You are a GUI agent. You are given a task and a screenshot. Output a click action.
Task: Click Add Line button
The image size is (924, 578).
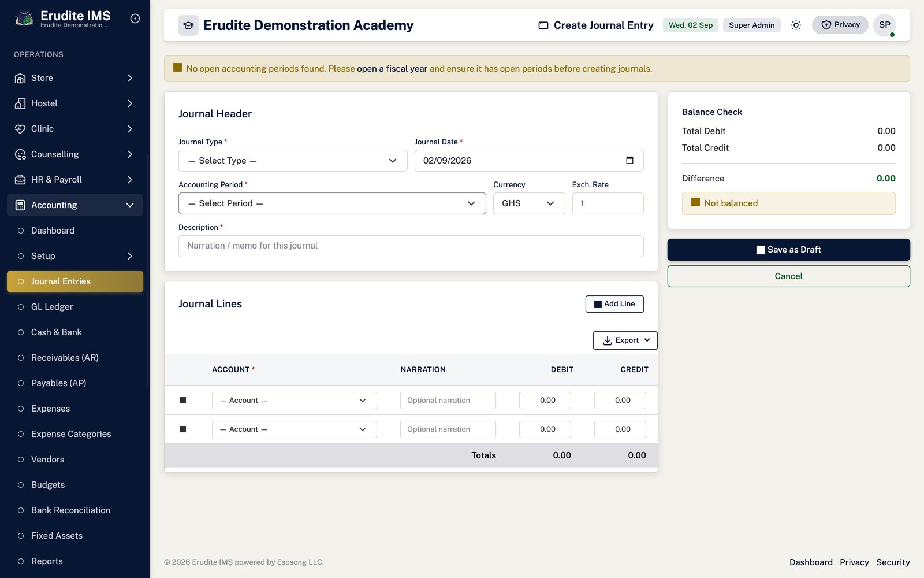[x=614, y=304]
